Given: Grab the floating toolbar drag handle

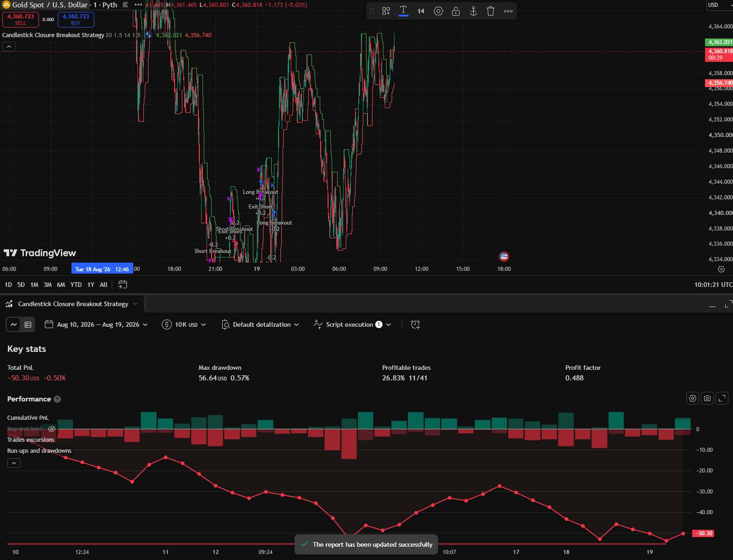Looking at the screenshot, I should tap(372, 11).
